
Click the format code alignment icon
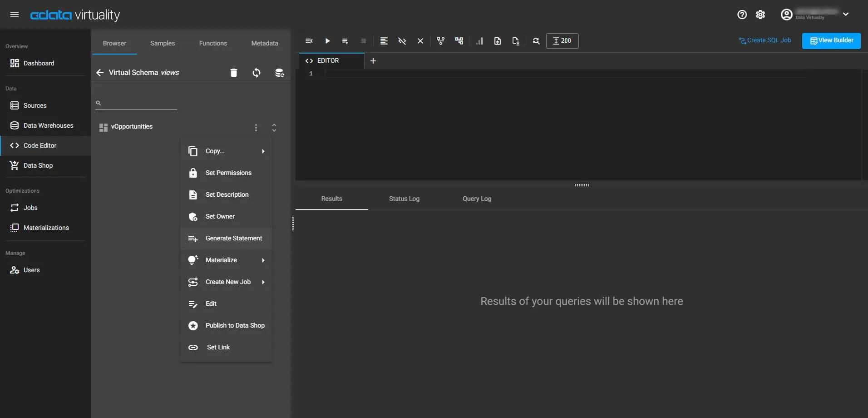tap(384, 41)
